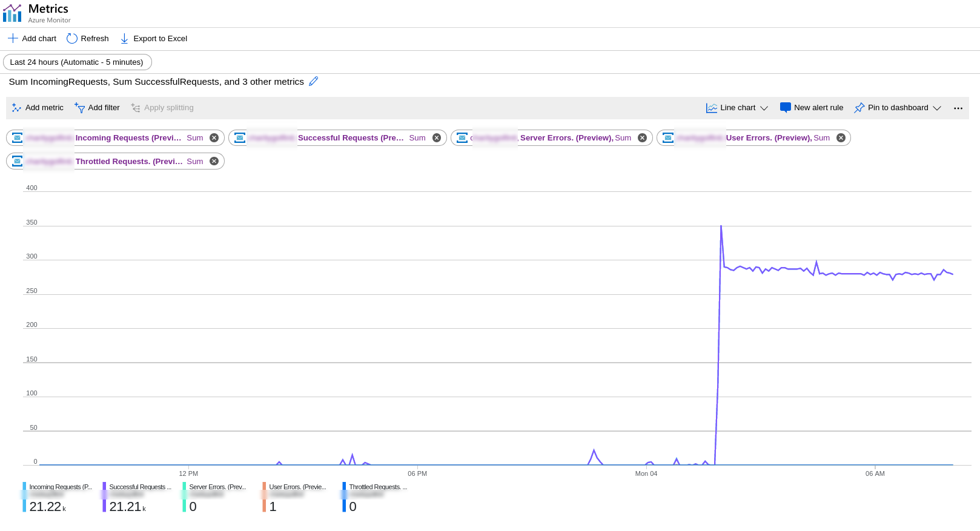The height and width of the screenshot is (531, 980).
Task: Click the Refresh button label
Action: click(x=95, y=38)
